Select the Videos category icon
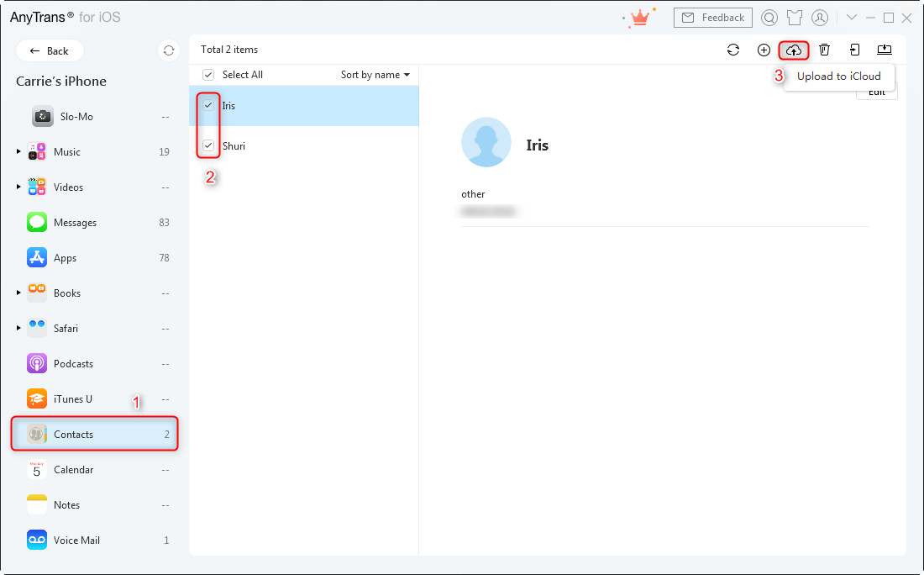 tap(36, 187)
